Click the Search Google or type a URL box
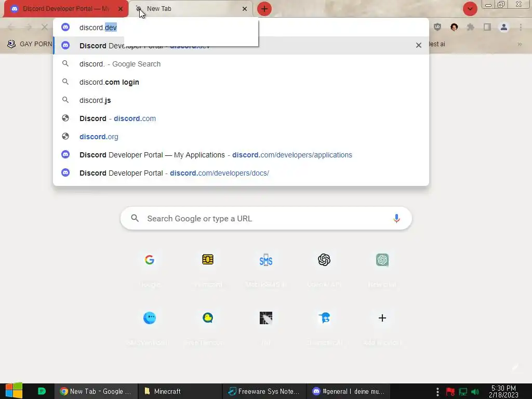The image size is (532, 399). pyautogui.click(x=266, y=219)
